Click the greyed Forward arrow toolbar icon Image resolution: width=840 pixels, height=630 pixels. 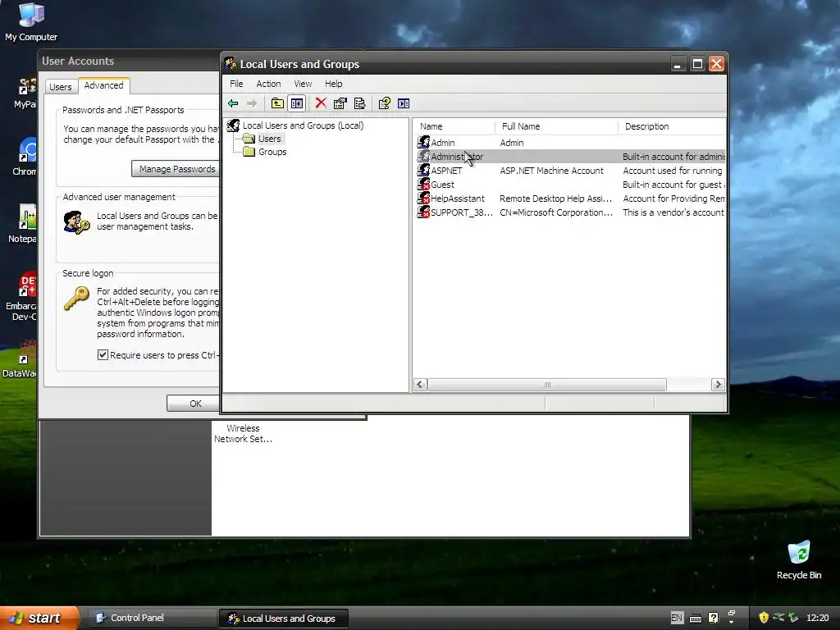[251, 103]
